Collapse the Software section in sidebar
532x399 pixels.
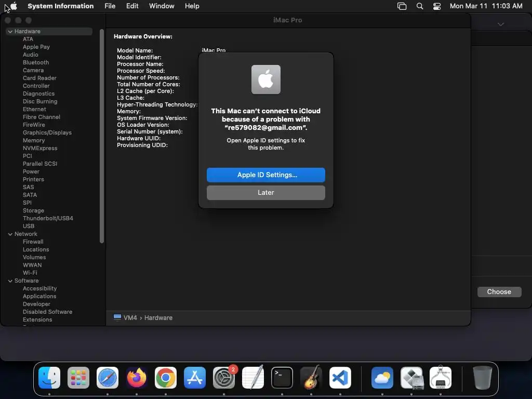[10, 281]
